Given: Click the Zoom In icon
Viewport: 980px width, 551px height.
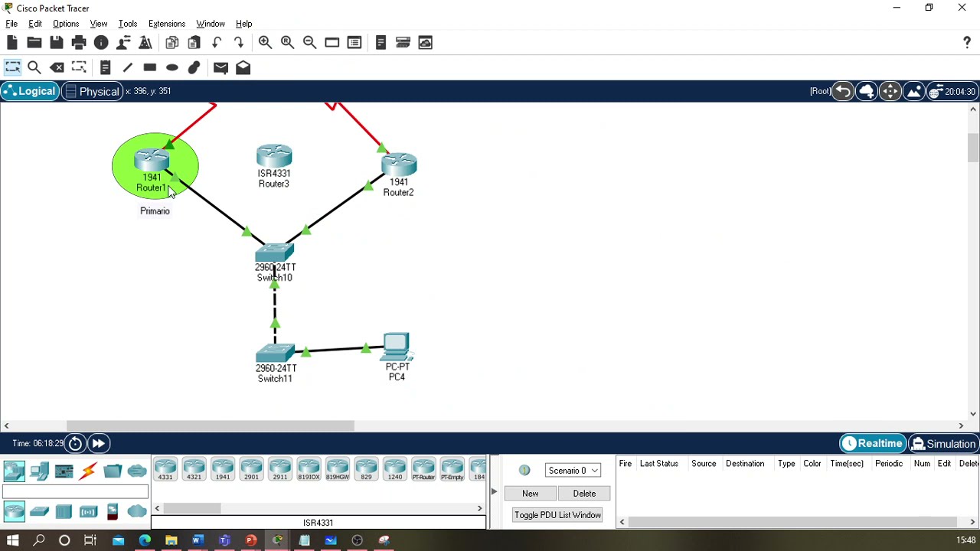Looking at the screenshot, I should [x=265, y=43].
